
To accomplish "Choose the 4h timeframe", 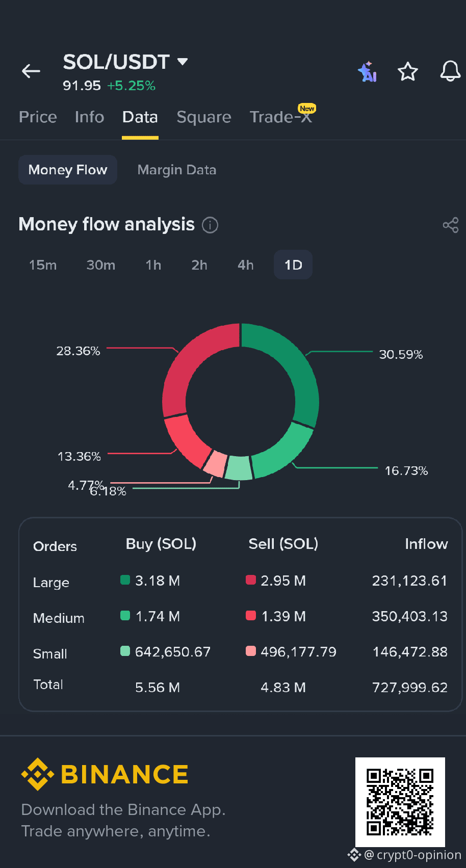I will 246,265.
